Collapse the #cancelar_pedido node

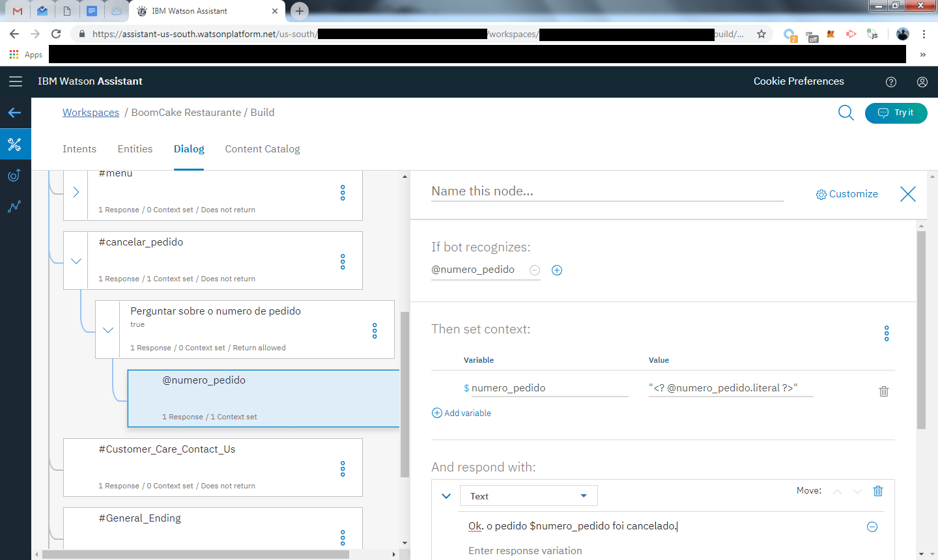click(76, 261)
